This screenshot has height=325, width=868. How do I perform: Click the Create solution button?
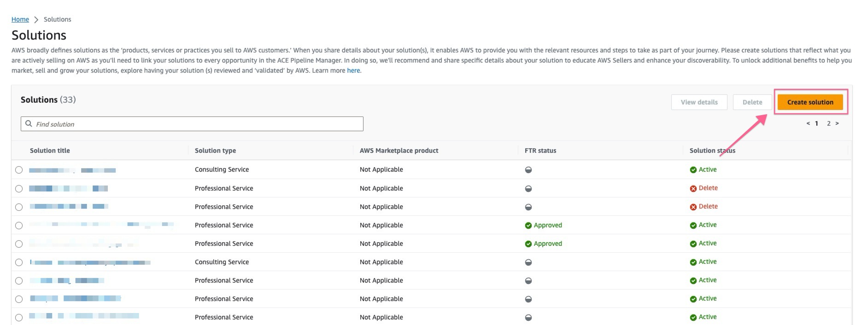[x=810, y=102]
